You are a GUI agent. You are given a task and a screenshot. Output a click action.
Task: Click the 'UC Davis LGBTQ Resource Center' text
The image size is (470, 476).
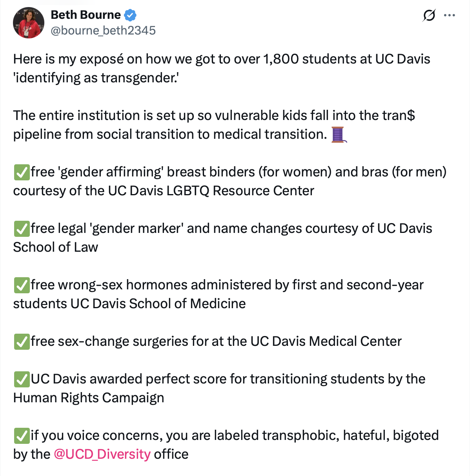point(211,191)
